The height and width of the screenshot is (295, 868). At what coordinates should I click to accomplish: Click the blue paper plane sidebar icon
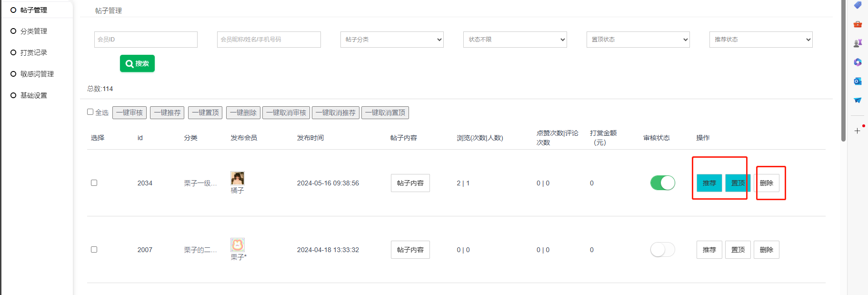point(858,100)
